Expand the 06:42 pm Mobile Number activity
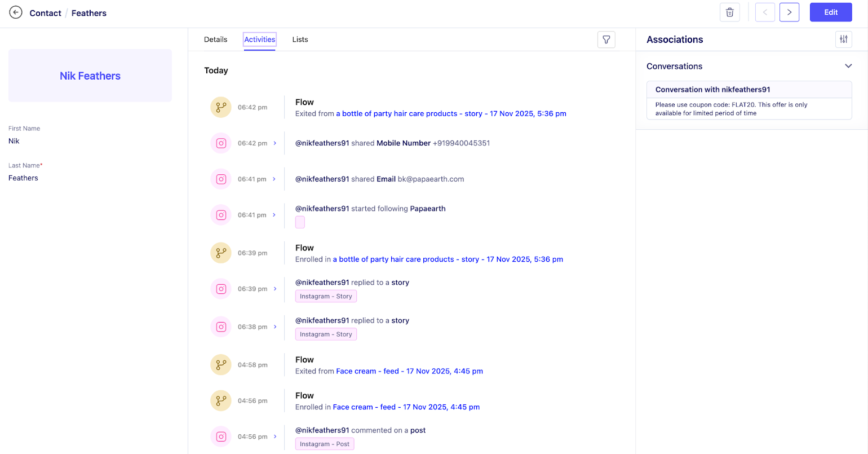The height and width of the screenshot is (454, 868). tap(275, 143)
